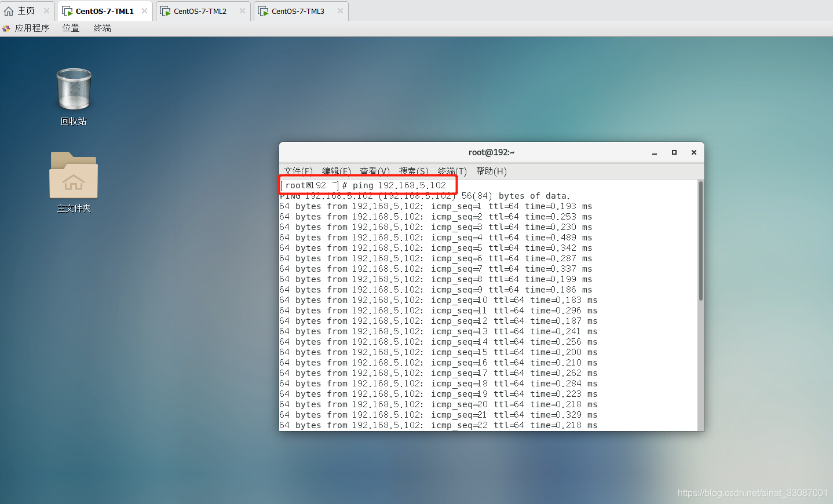Maximize the root@192 terminal window
The width and height of the screenshot is (833, 504).
674,152
